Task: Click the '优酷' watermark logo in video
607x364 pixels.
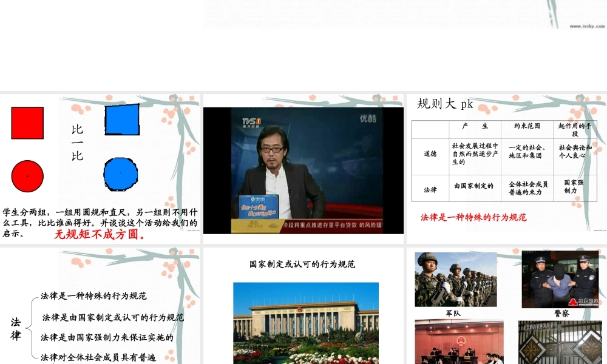Action: coord(368,118)
